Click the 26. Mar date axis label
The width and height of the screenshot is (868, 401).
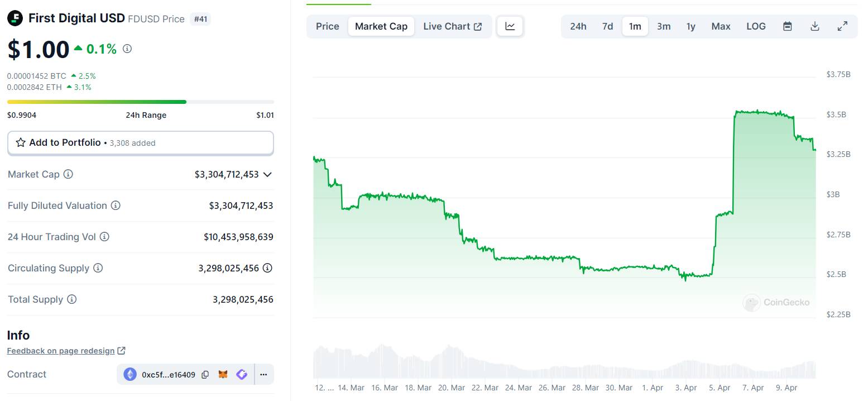tap(552, 388)
